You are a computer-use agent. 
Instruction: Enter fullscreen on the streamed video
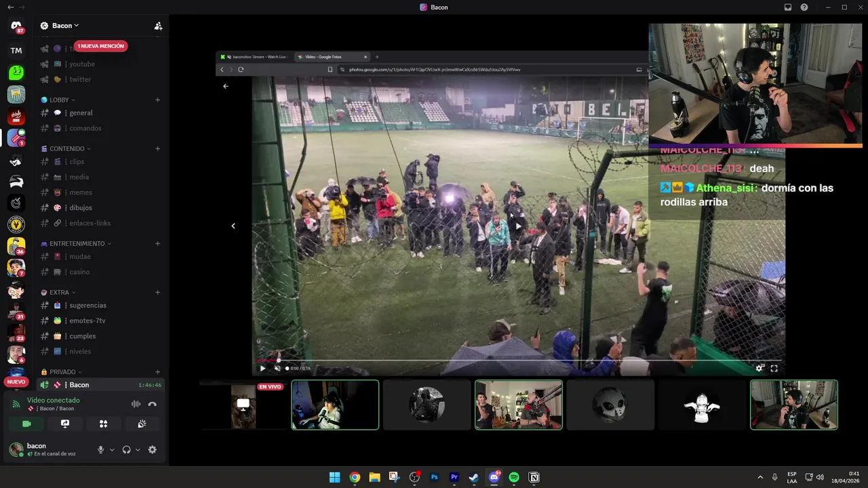774,368
